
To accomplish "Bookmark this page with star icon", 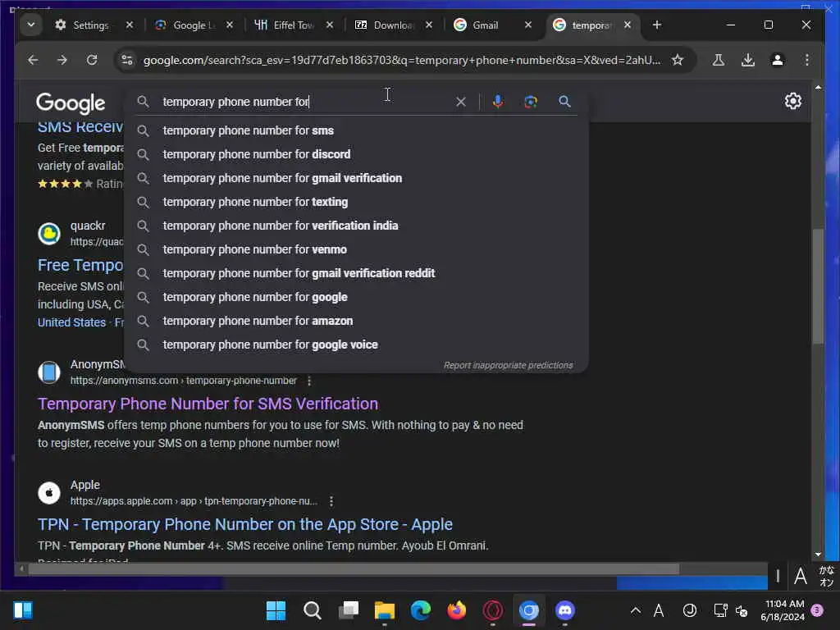I will click(678, 60).
